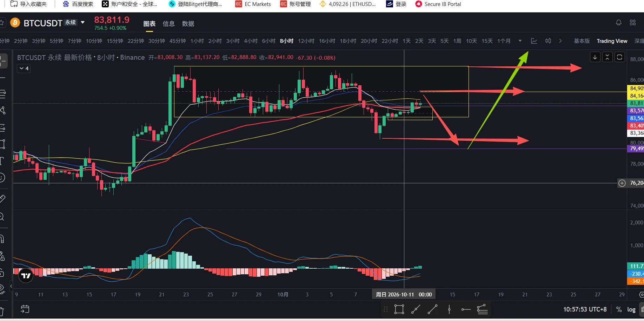Click the down-arrow button on the chart
Viewport: 644px width, 321px height.
(595, 57)
